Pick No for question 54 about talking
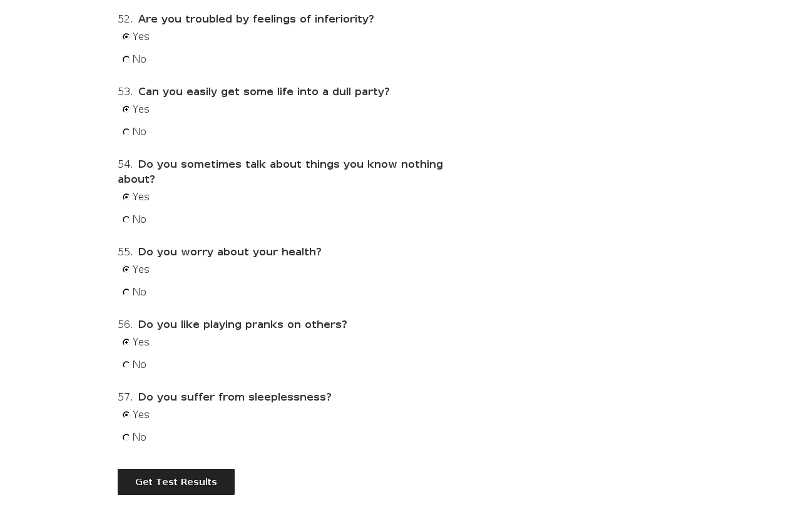 pyautogui.click(x=126, y=220)
